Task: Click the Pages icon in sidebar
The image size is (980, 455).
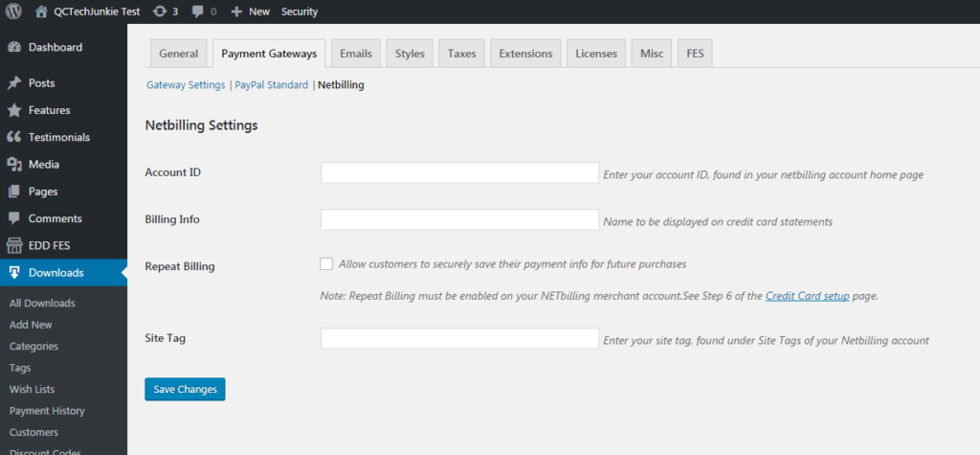Action: (14, 192)
